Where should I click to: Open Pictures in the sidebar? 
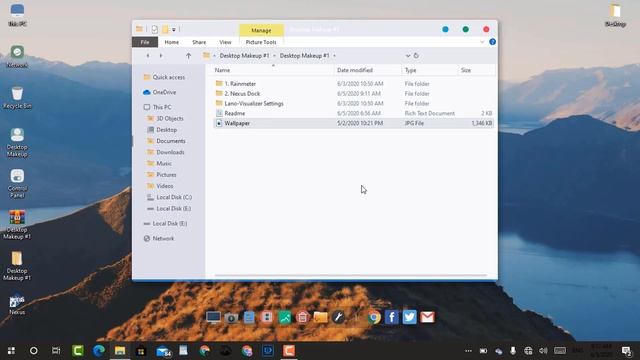tap(162, 175)
